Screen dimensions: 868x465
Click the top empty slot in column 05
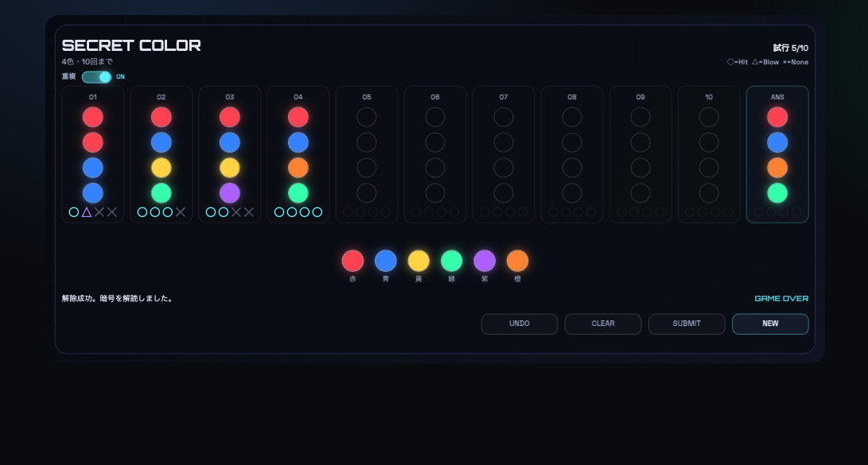367,117
